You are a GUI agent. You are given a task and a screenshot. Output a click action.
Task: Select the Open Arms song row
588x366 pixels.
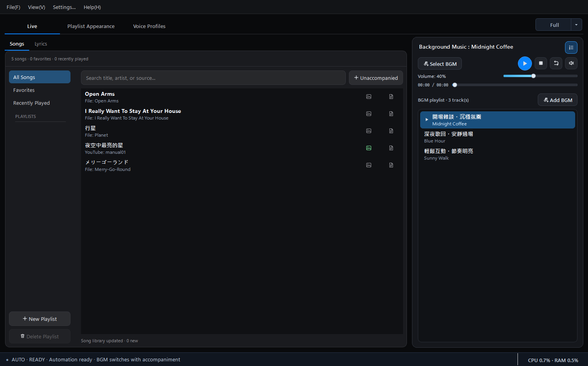click(242, 97)
